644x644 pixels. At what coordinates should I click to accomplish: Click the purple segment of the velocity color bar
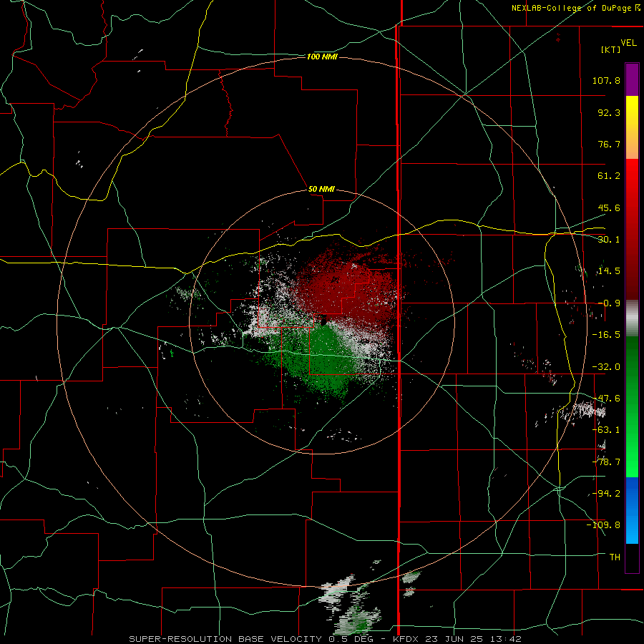tap(632, 79)
